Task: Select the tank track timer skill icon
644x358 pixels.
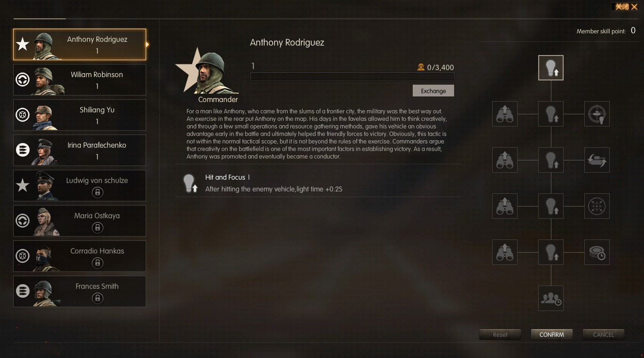Action: [x=597, y=252]
